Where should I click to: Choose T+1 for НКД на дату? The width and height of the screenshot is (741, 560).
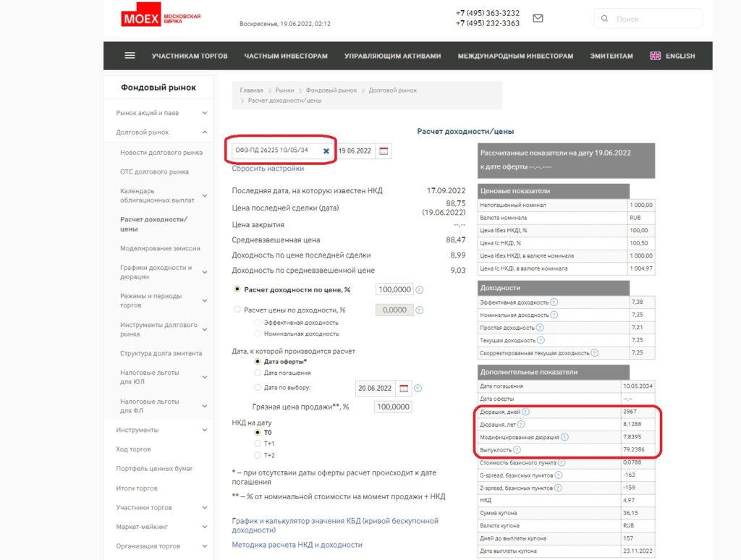[x=258, y=444]
